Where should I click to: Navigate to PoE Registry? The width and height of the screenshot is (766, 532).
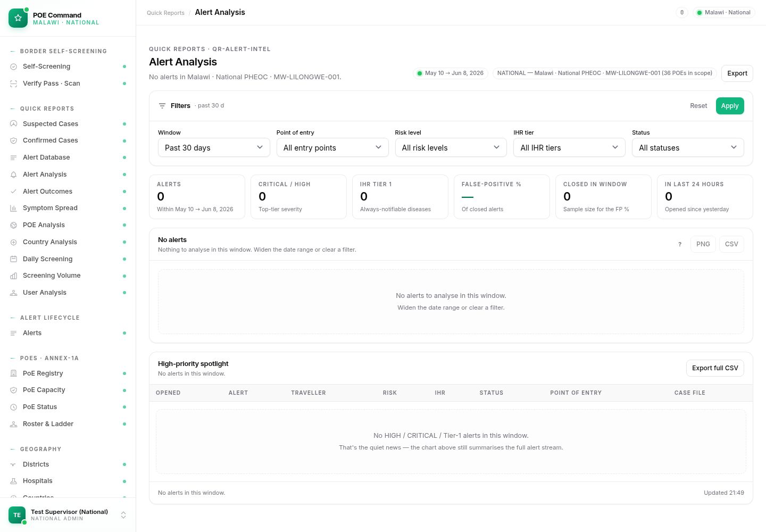[68, 373]
